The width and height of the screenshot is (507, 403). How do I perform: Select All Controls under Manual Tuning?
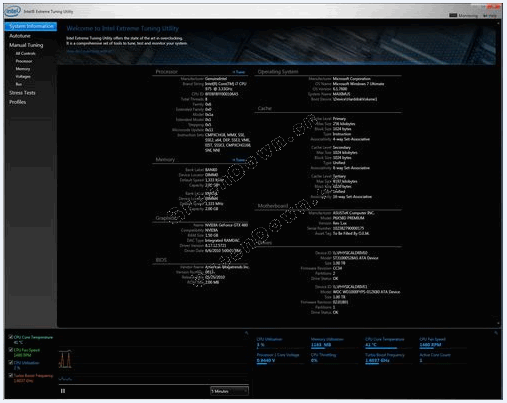(25, 53)
